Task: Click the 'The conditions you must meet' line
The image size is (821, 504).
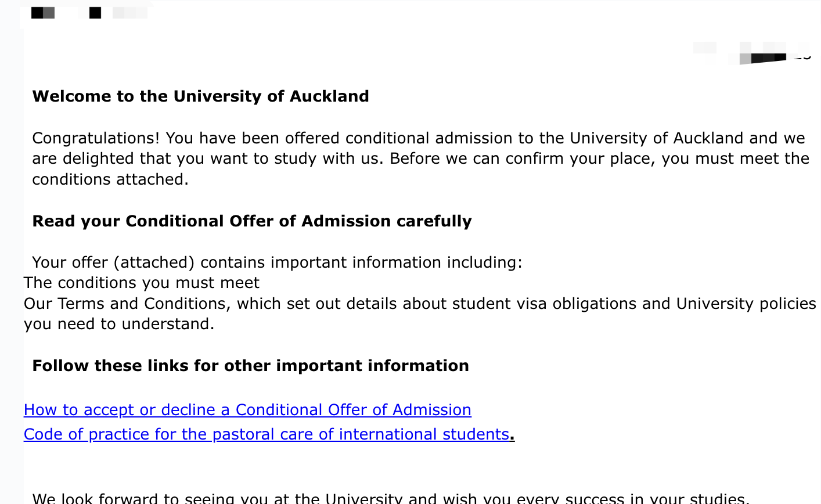Action: 142,283
